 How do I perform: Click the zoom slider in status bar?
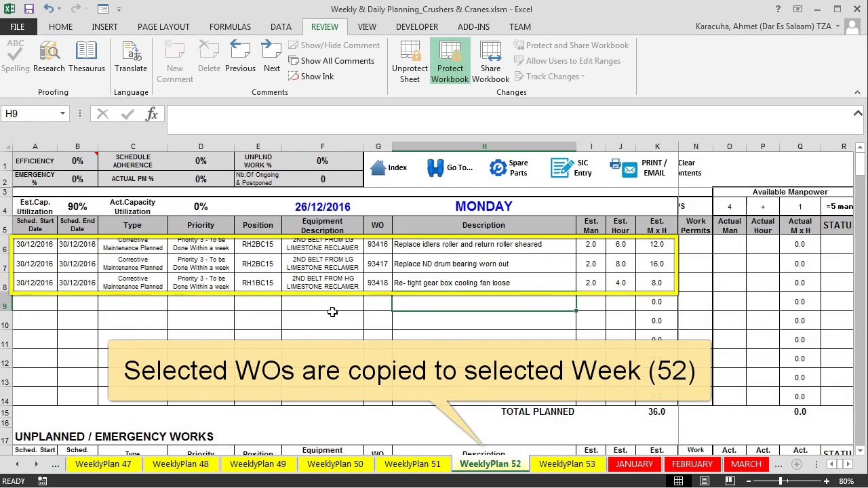point(781,481)
